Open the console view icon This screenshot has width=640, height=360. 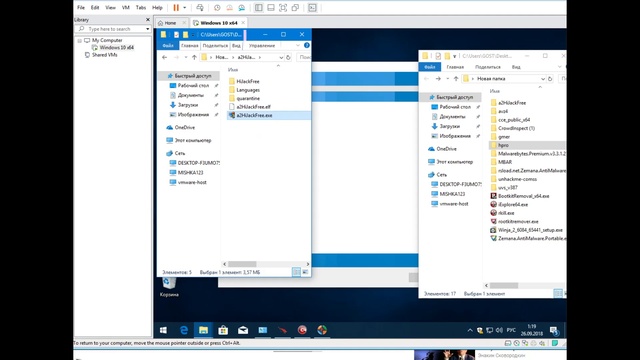[x=312, y=7]
